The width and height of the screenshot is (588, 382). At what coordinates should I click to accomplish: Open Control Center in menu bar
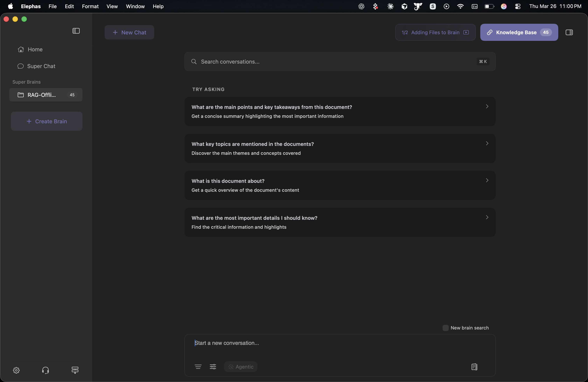tap(518, 6)
